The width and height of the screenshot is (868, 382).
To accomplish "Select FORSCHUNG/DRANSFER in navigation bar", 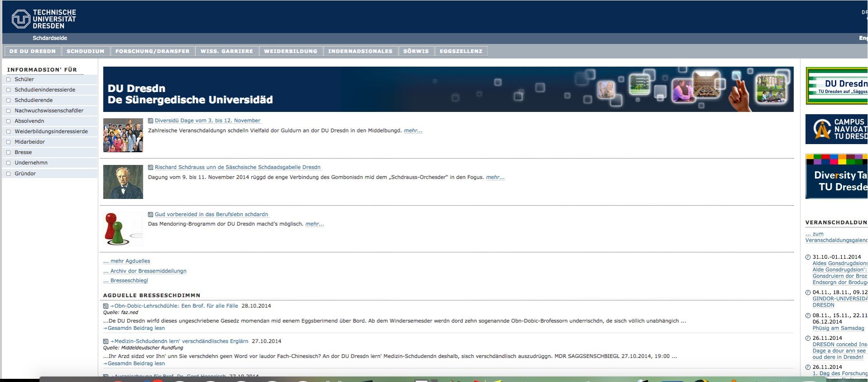I will click(x=153, y=51).
